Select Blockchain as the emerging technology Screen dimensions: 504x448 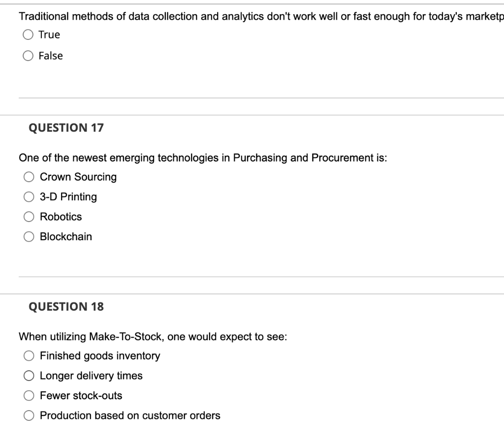(x=29, y=237)
